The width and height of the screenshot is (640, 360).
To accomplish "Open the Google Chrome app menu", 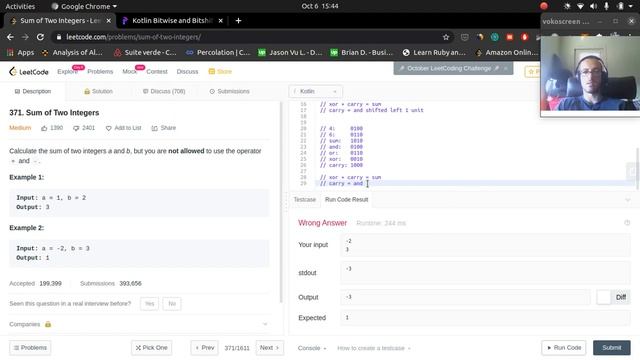I will coord(84,6).
